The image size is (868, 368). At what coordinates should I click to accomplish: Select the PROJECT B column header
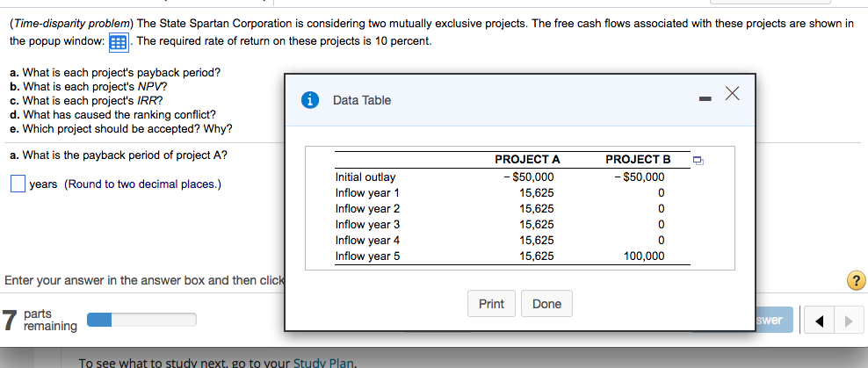pyautogui.click(x=639, y=160)
